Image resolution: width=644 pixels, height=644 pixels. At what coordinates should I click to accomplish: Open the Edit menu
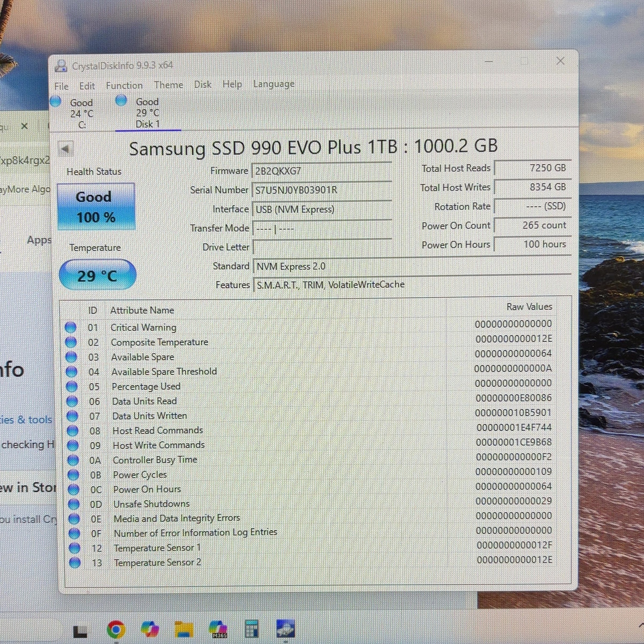coord(87,86)
